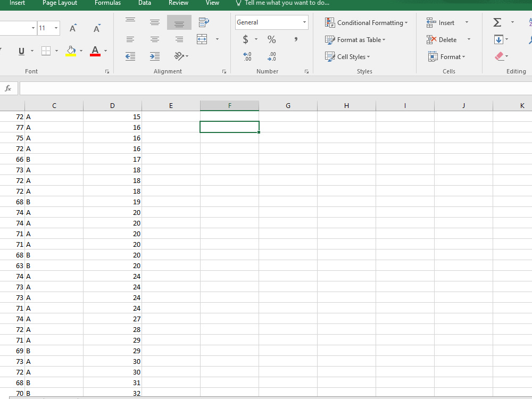The height and width of the screenshot is (399, 532).
Task: Open the Merge & Center dropdown arrow
Action: pos(217,39)
